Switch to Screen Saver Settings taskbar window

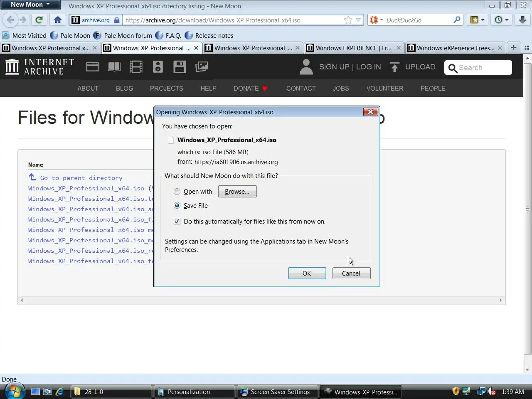point(278,392)
